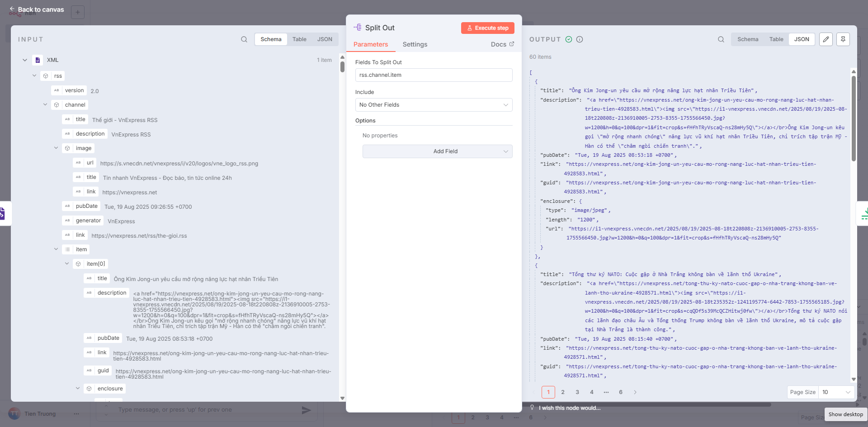Collapse the item[0] tree node

(x=67, y=263)
